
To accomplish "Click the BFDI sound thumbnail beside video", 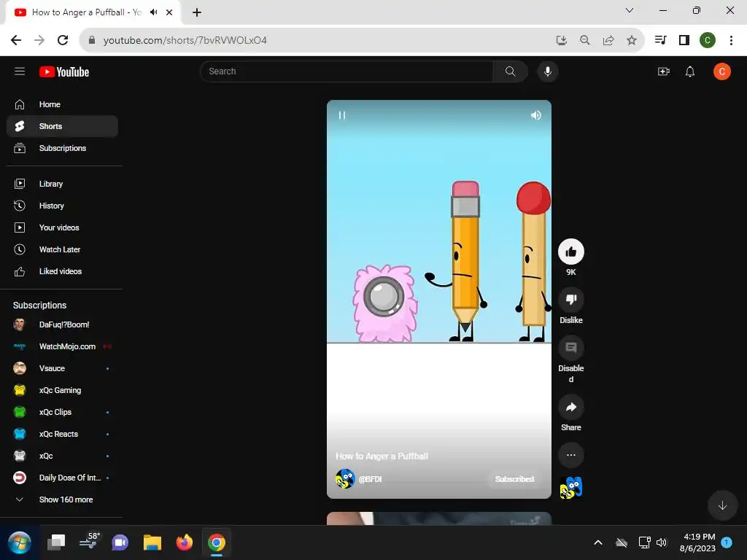I will tap(570, 487).
